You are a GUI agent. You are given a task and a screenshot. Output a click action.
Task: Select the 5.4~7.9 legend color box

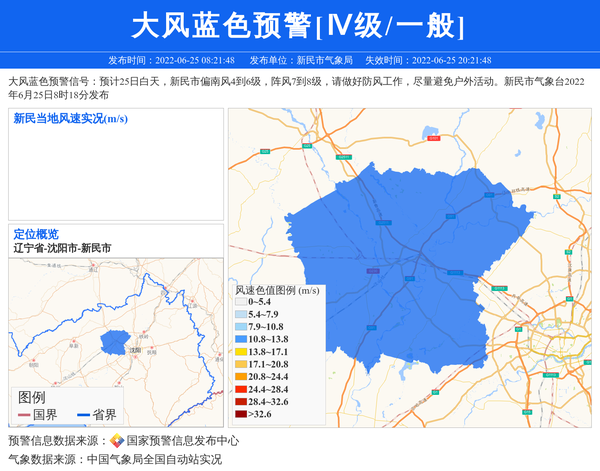(x=240, y=314)
